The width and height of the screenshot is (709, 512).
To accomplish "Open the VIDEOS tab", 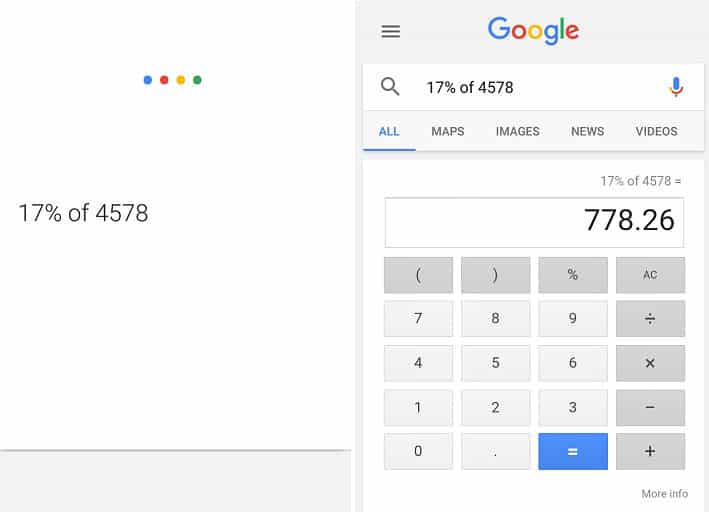I will (656, 131).
